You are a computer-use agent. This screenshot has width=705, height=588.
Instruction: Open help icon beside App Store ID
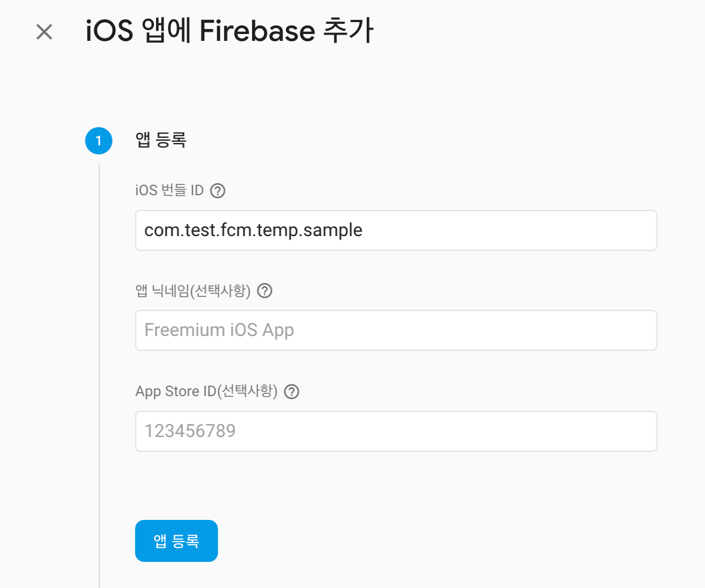point(292,392)
